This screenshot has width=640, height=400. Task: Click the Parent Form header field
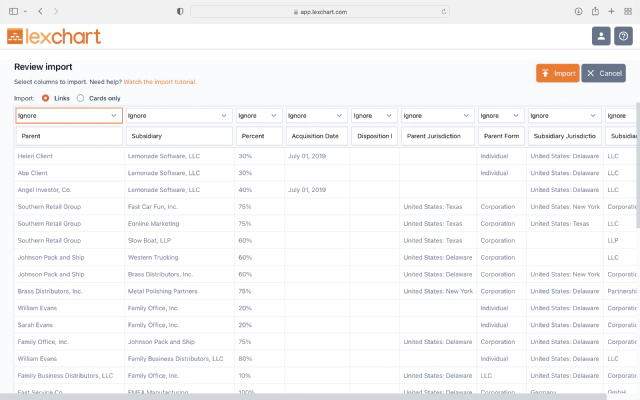click(x=501, y=136)
